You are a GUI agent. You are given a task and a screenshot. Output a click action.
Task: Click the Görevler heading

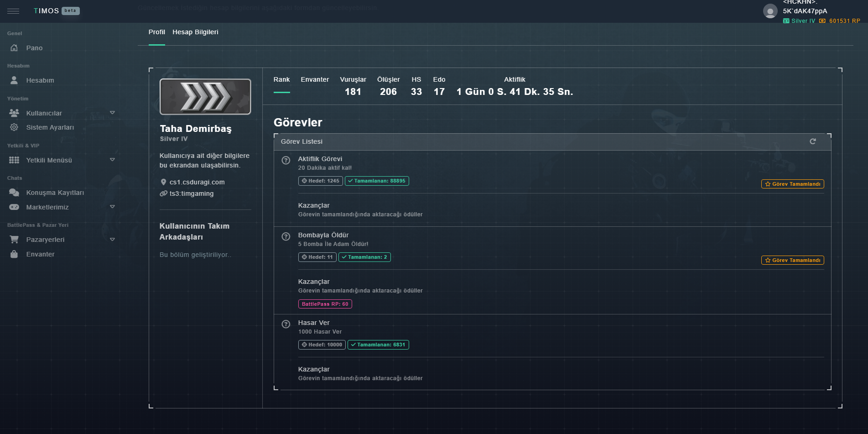pyautogui.click(x=298, y=122)
